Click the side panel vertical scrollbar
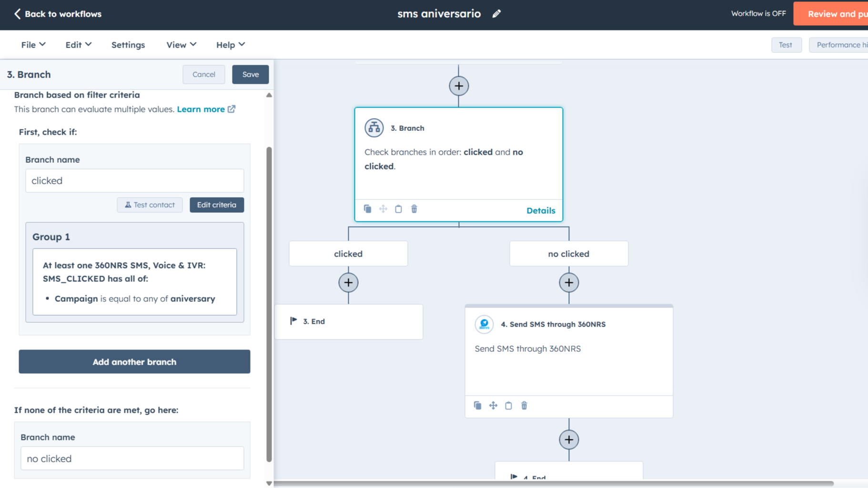The image size is (868, 488). [x=269, y=305]
